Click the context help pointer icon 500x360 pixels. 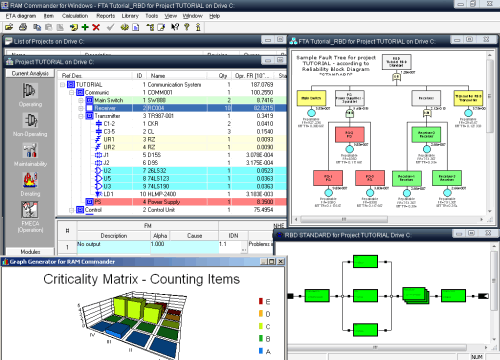coord(175,27)
